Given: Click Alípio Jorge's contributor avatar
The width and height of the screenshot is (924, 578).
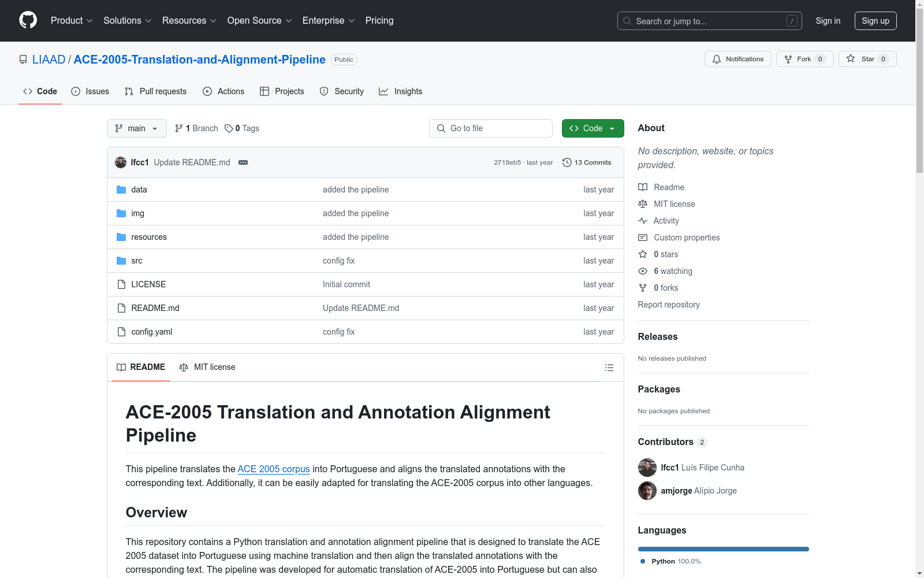Looking at the screenshot, I should tap(647, 491).
